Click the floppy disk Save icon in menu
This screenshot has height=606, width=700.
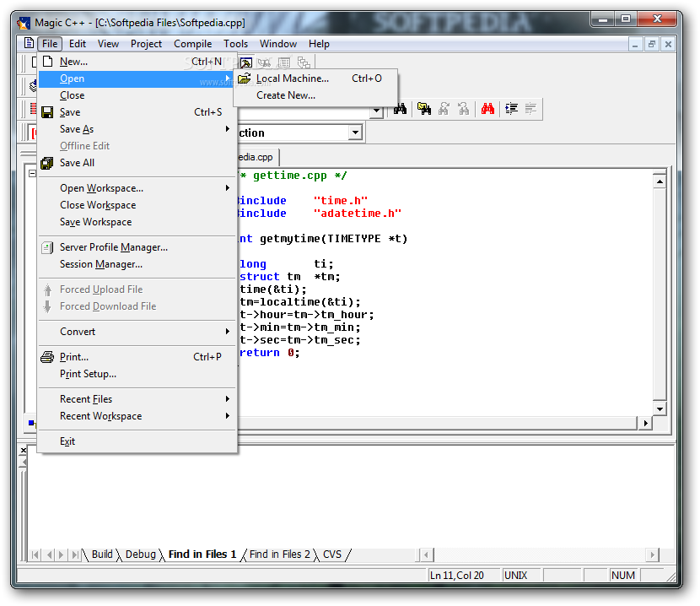(47, 112)
